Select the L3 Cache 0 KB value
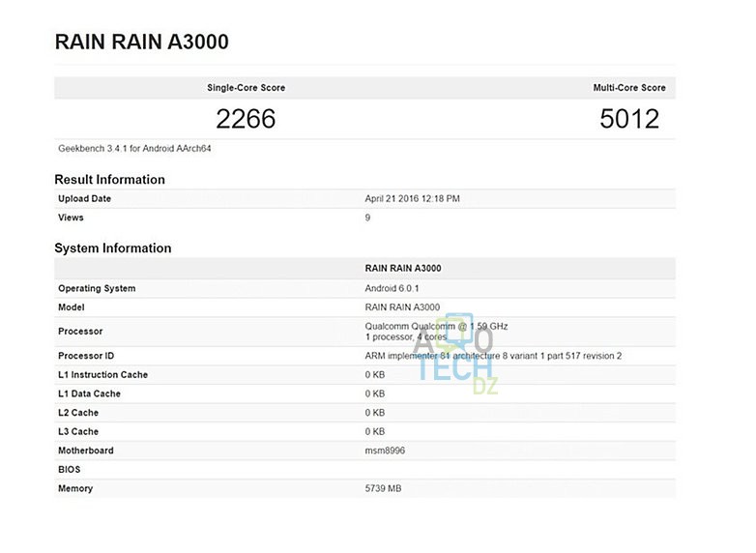The height and width of the screenshot is (553, 756). tap(375, 431)
